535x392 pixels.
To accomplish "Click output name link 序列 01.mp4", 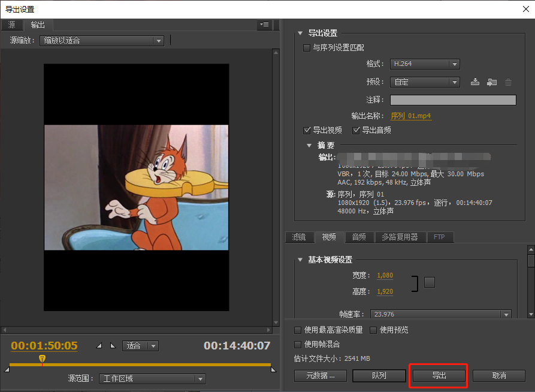I will (x=411, y=116).
